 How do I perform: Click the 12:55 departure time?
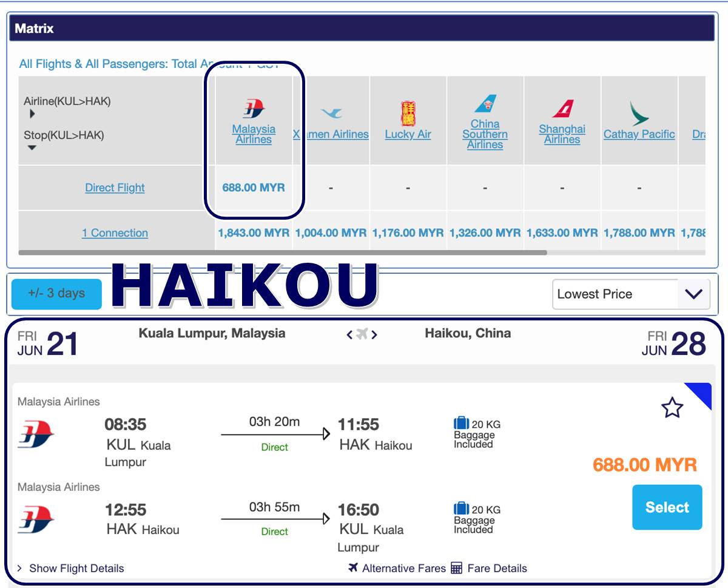pos(126,510)
